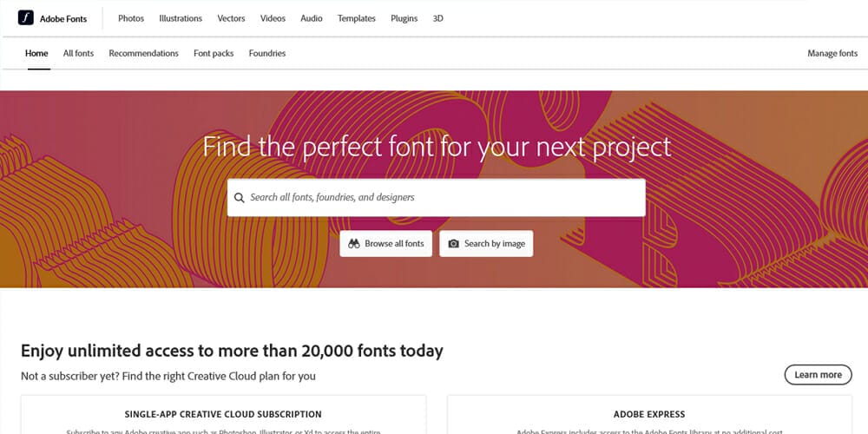Click the Search by image button
The height and width of the screenshot is (434, 868).
tap(486, 244)
